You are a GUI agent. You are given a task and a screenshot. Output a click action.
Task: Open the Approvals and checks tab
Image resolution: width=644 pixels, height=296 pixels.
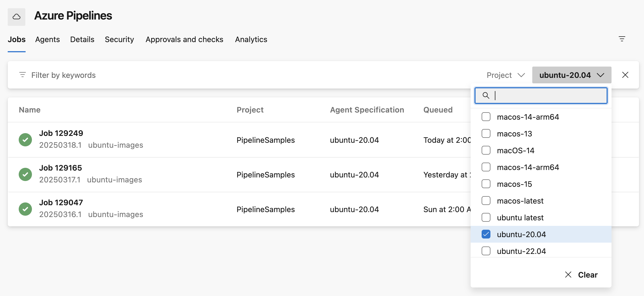click(x=184, y=39)
